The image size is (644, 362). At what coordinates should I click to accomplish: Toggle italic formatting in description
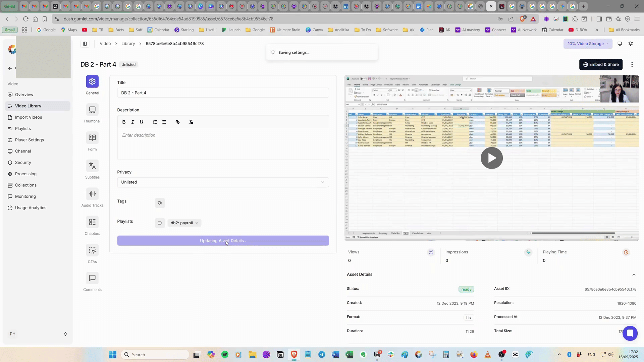[132, 122]
